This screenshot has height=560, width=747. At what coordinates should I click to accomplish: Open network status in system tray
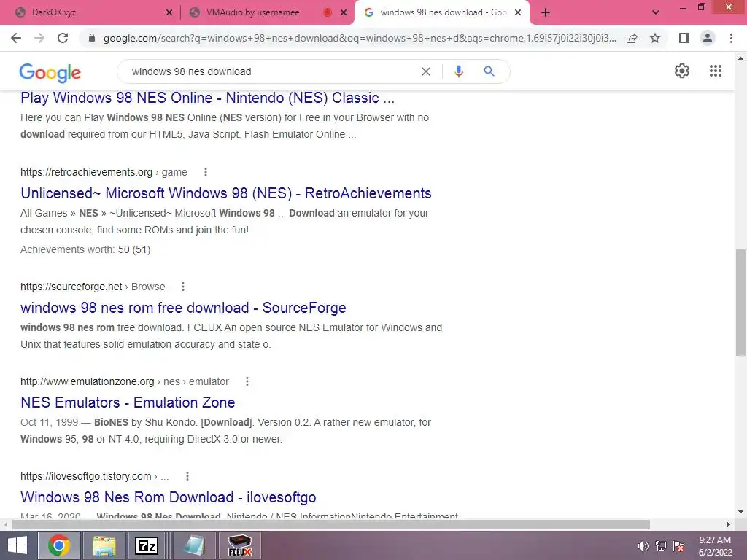pos(661,546)
